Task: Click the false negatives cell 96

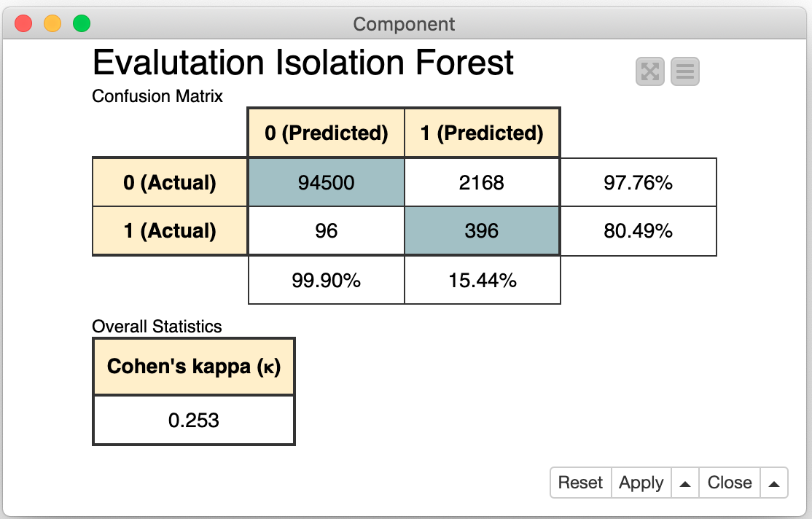Action: click(326, 231)
